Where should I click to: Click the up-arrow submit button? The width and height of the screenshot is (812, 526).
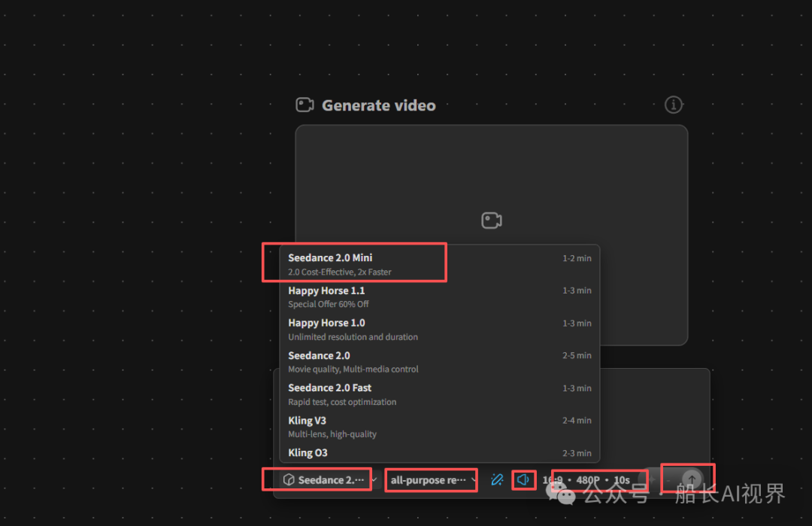coord(692,479)
